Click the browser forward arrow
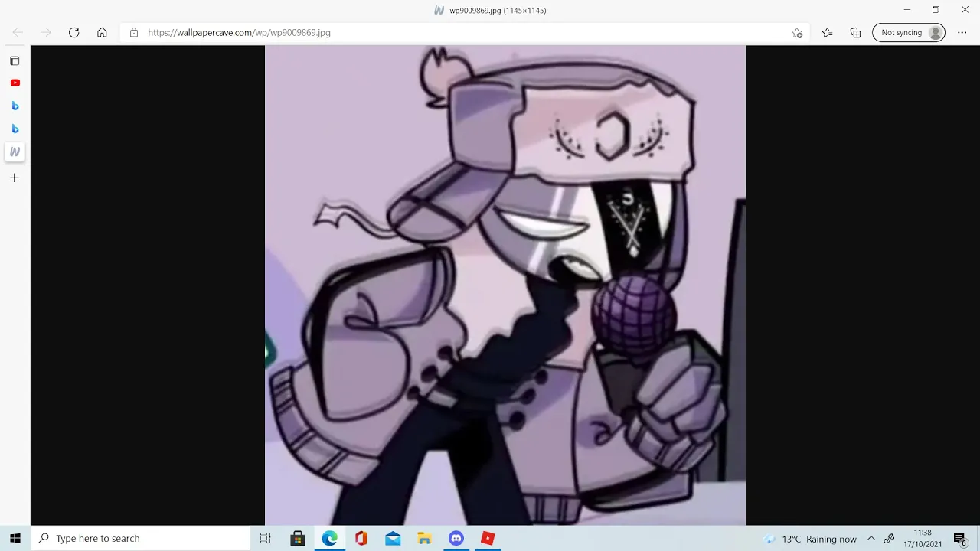This screenshot has height=551, width=980. [x=46, y=33]
